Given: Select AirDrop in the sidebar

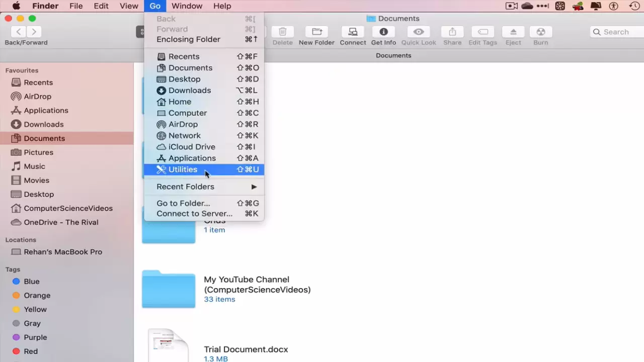Looking at the screenshot, I should pos(66,97).
